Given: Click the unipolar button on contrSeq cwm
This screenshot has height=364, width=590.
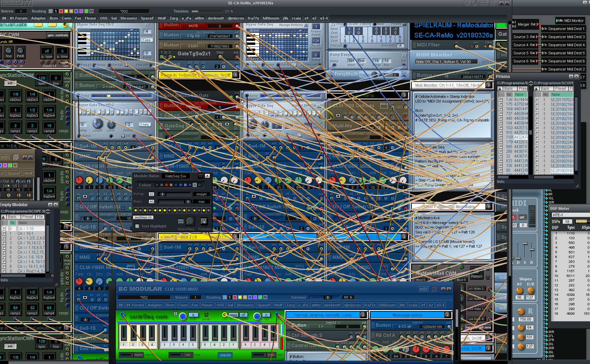Looking at the screenshot, I should point(225,355).
